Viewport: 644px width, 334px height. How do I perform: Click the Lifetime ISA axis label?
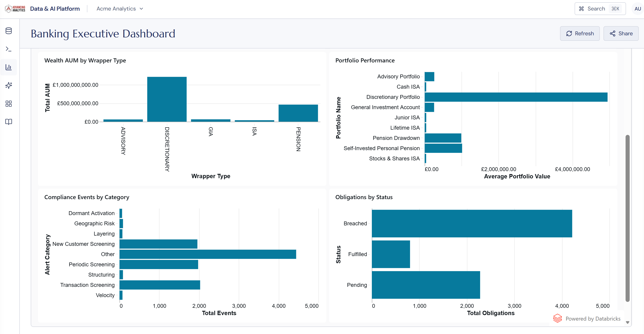click(405, 128)
